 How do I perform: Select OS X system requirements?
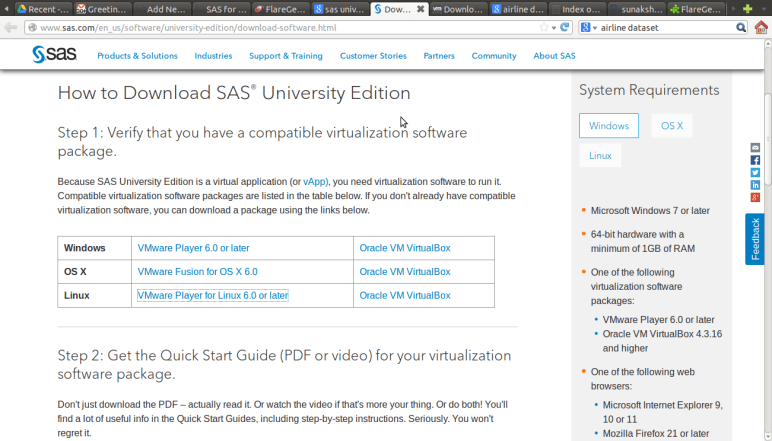coord(672,126)
